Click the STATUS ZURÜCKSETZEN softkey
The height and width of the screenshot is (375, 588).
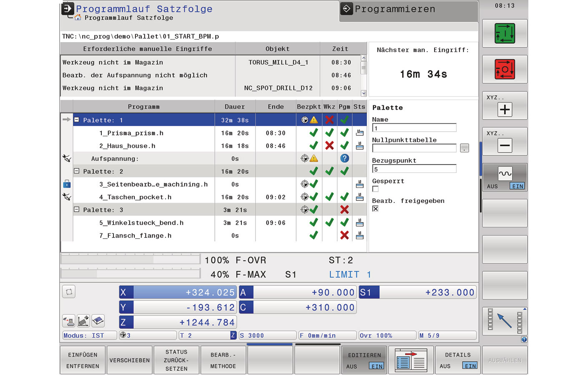click(176, 360)
